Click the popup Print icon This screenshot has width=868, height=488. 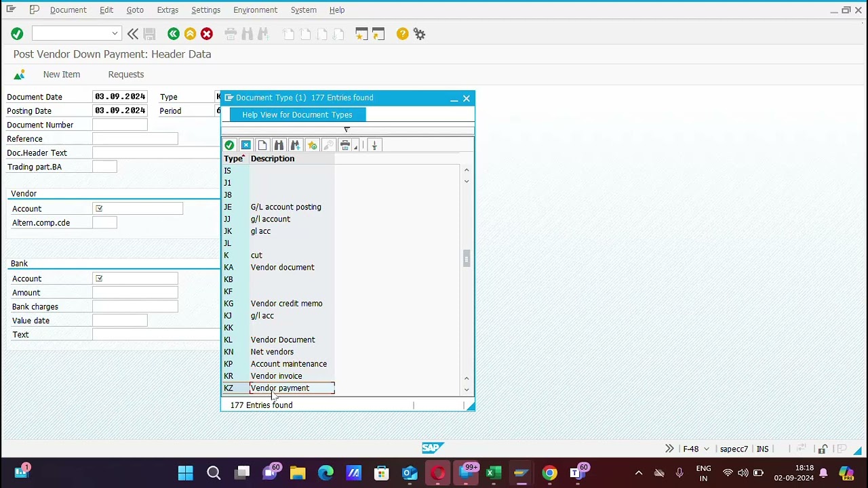point(344,145)
